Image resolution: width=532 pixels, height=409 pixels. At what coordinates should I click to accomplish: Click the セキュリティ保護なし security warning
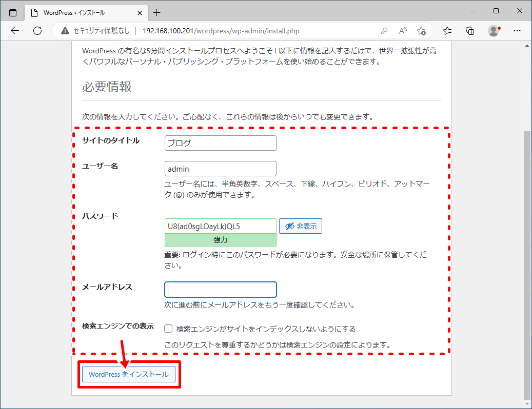[x=95, y=31]
